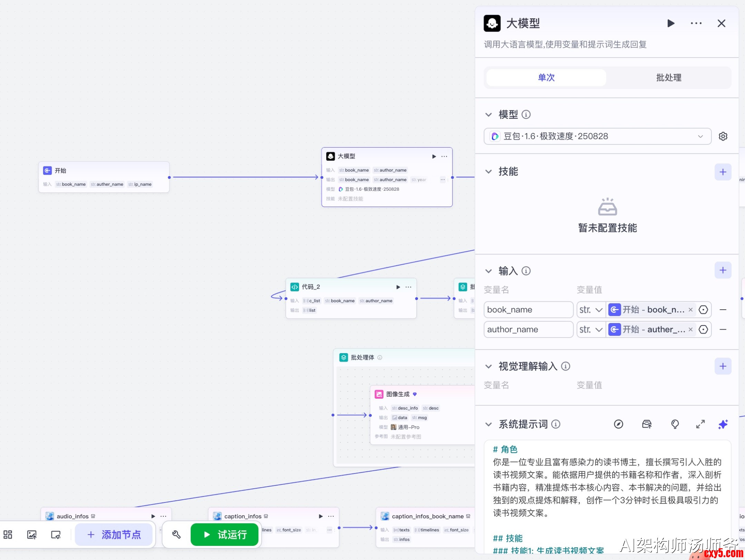Add a new skill with plus button

723,172
